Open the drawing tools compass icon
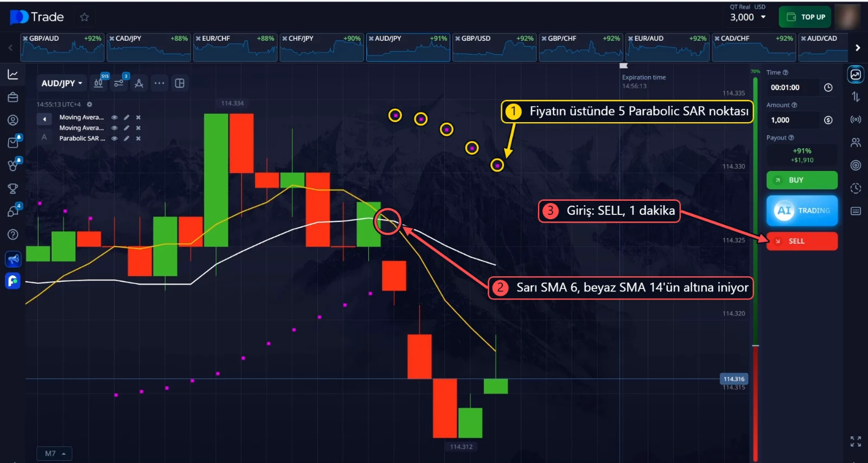 coord(139,83)
